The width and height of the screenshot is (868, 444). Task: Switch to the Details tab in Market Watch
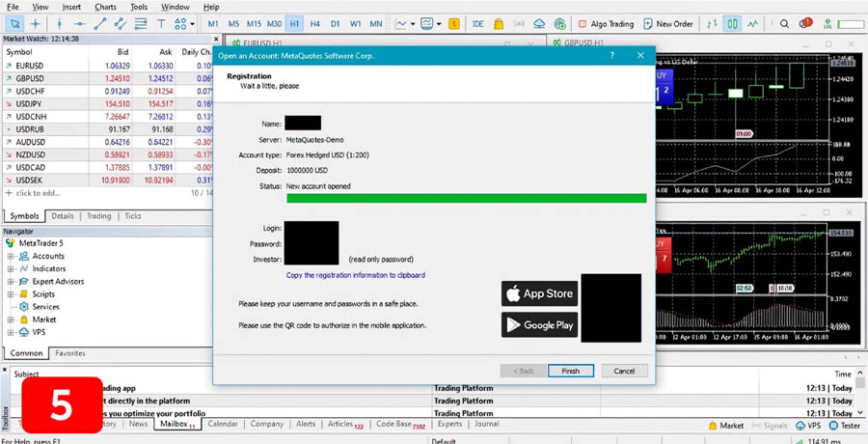point(63,216)
